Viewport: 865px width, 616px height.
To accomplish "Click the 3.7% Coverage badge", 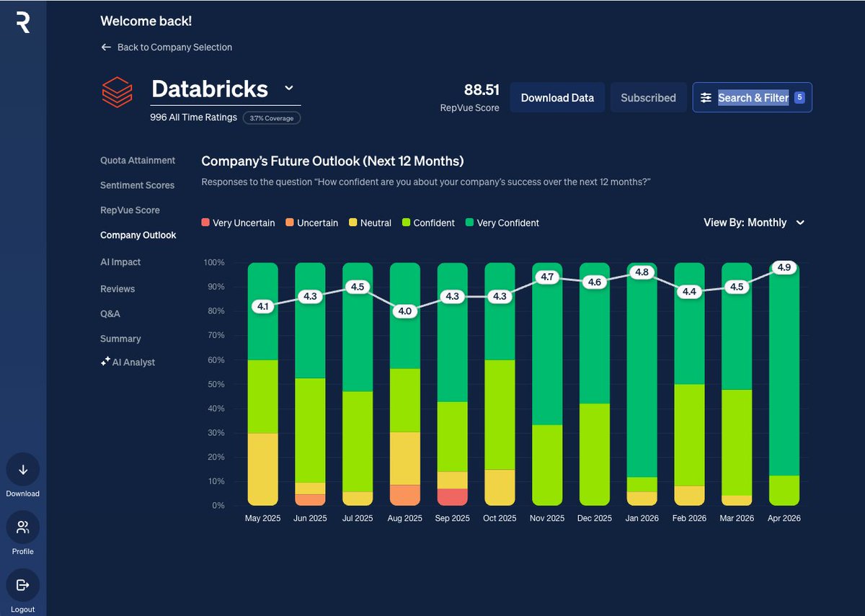I will (272, 117).
